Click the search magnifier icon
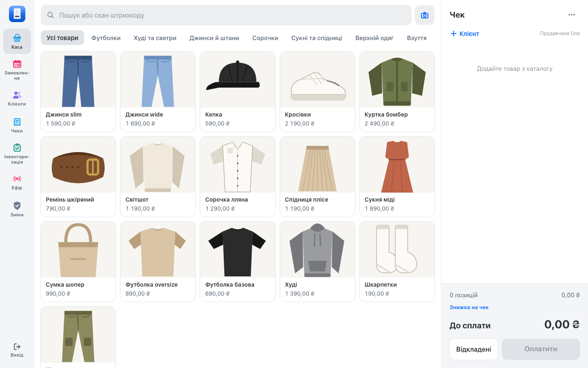Image resolution: width=588 pixels, height=368 pixels. (51, 15)
